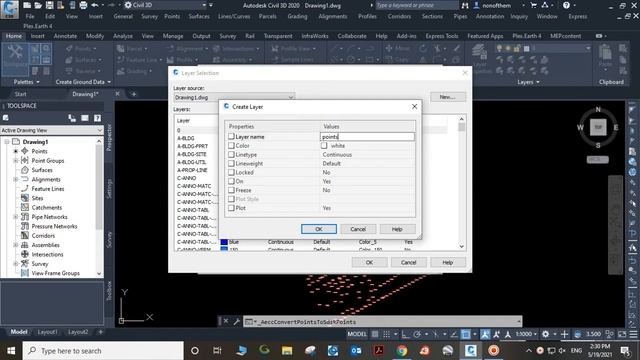Click the Save icon in quick access

pyautogui.click(x=49, y=5)
